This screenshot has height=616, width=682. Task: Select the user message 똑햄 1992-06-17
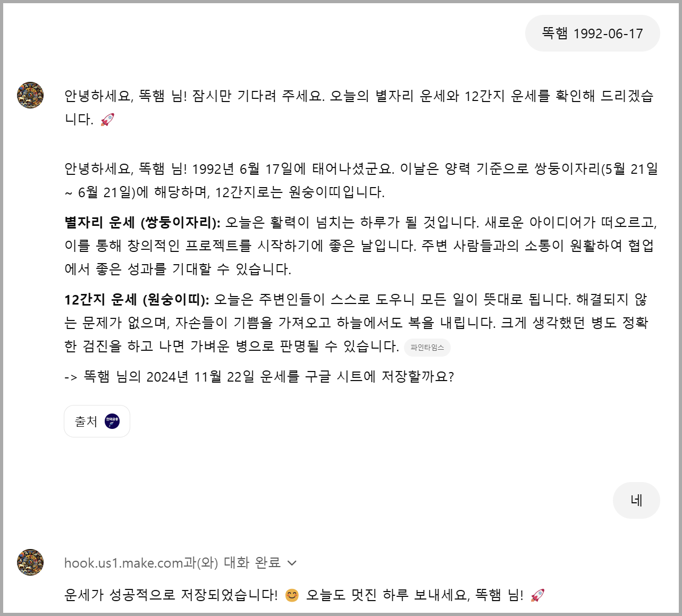(x=593, y=33)
